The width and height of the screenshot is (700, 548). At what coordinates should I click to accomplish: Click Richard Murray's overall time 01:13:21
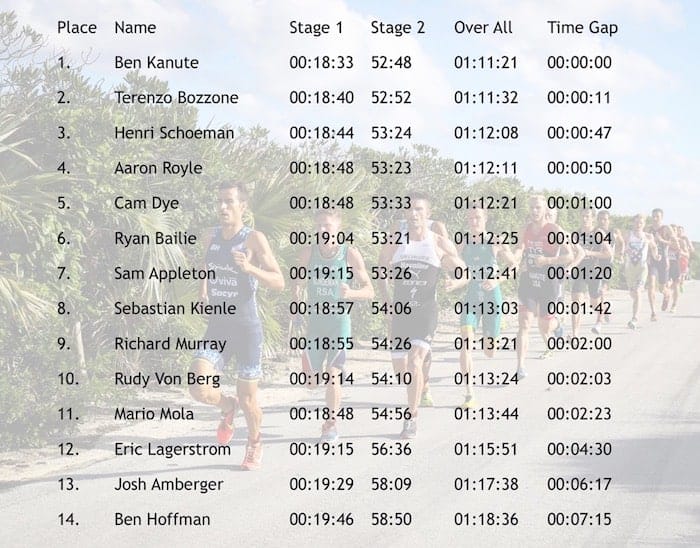486,344
